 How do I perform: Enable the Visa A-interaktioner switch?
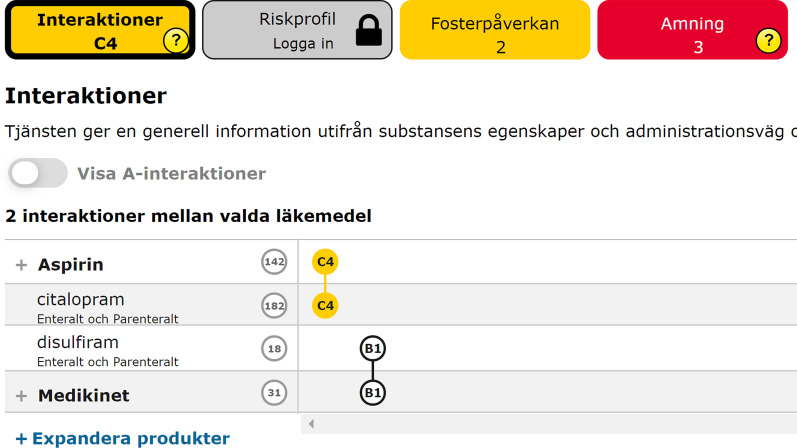point(38,173)
